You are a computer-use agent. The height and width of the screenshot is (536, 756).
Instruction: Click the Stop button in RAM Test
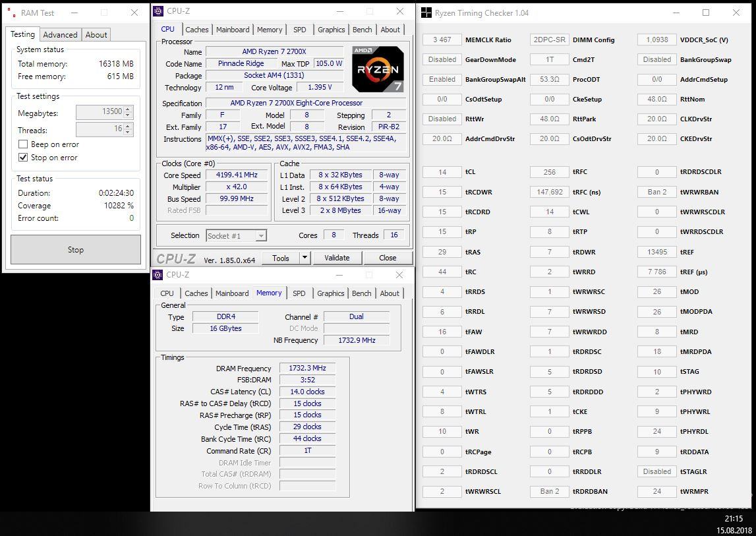(x=76, y=249)
